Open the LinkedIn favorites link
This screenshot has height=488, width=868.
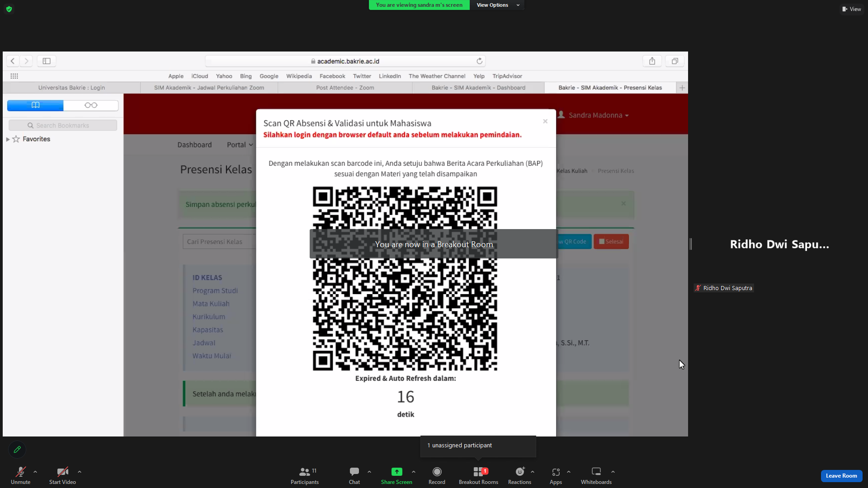(390, 76)
